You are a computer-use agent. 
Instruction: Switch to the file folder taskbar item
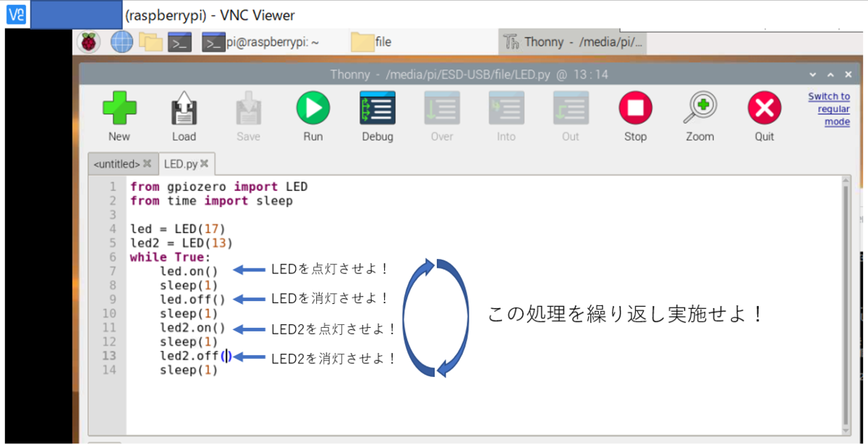click(x=371, y=42)
